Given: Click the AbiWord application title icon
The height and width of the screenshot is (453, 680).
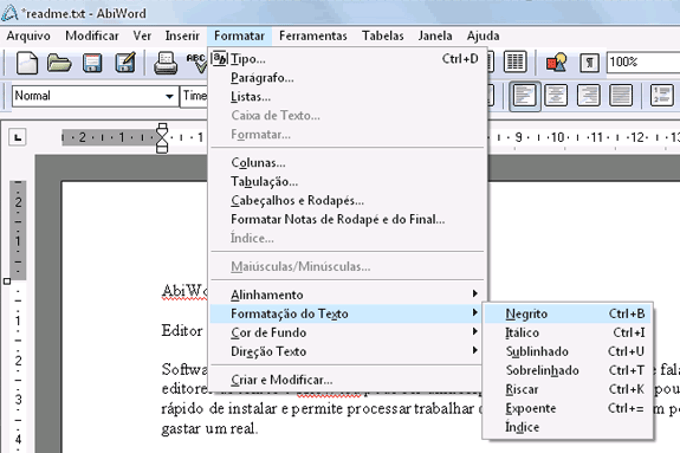Looking at the screenshot, I should (x=10, y=12).
